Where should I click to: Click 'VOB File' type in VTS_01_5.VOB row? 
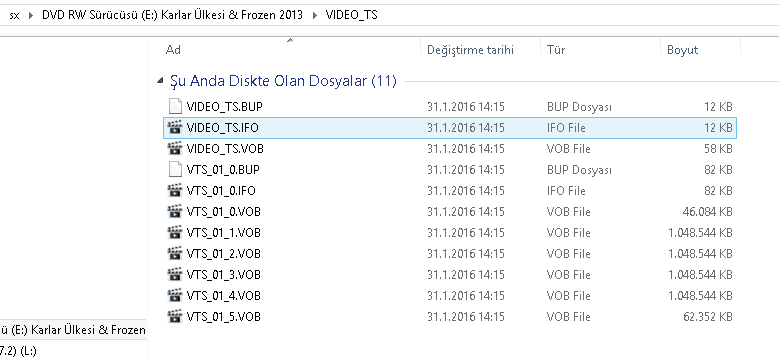pyautogui.click(x=568, y=316)
